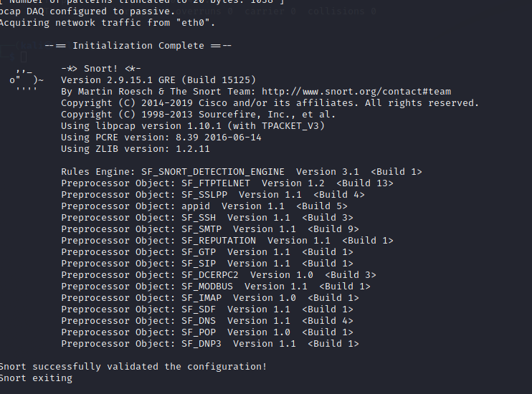Viewport: 532px width, 394px height.
Task: Click the SF_DCERPC2 preprocessor line
Action: [219, 275]
